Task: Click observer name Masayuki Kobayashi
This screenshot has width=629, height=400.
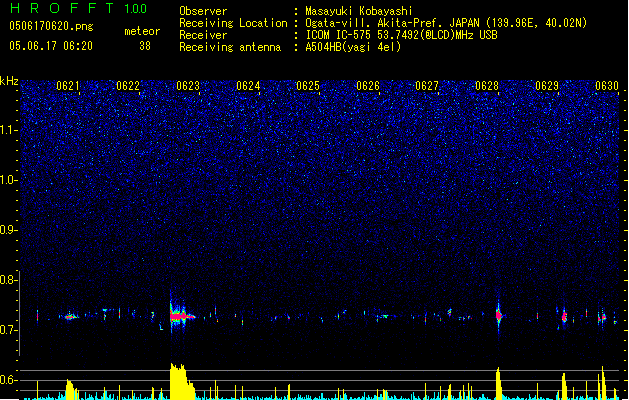Action: coord(359,11)
